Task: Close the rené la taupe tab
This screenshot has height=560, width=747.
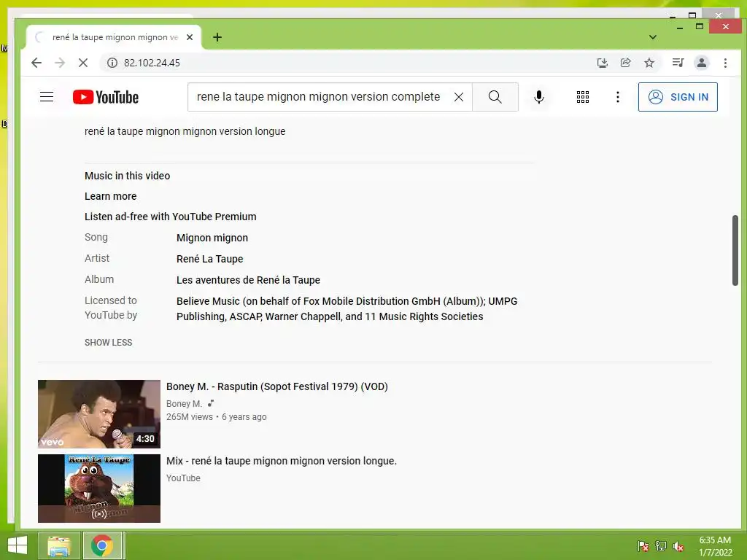Action: pos(190,37)
